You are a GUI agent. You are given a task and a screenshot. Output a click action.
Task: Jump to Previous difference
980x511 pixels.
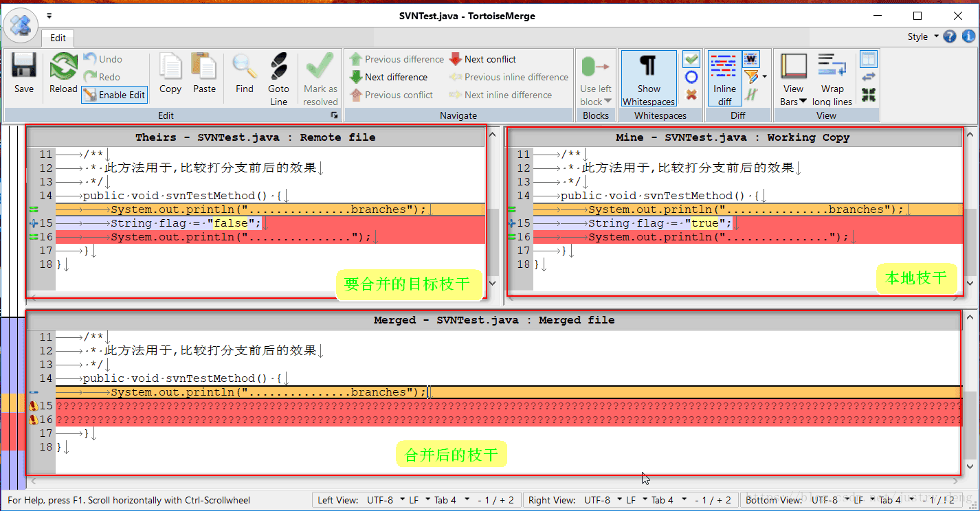tap(397, 59)
